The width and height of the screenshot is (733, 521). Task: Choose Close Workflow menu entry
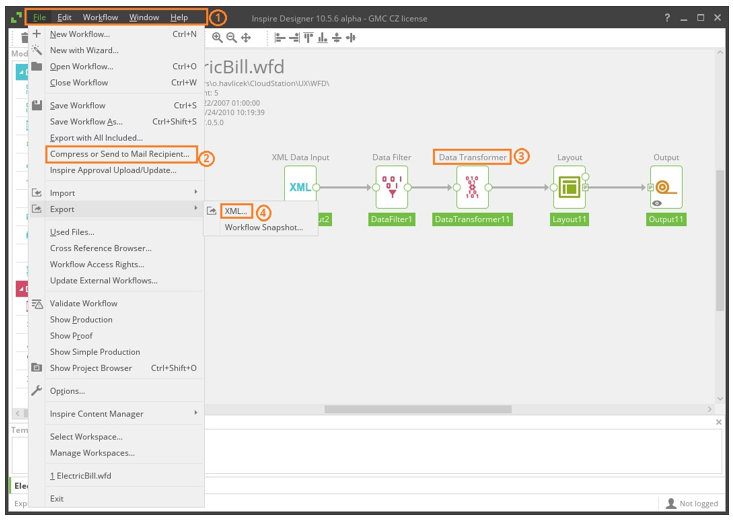pyautogui.click(x=116, y=83)
